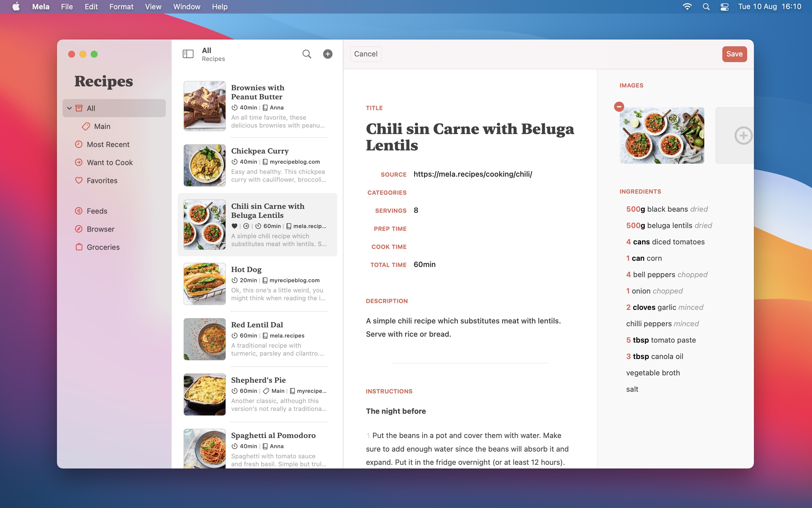Click the All archive box icon

pos(79,108)
